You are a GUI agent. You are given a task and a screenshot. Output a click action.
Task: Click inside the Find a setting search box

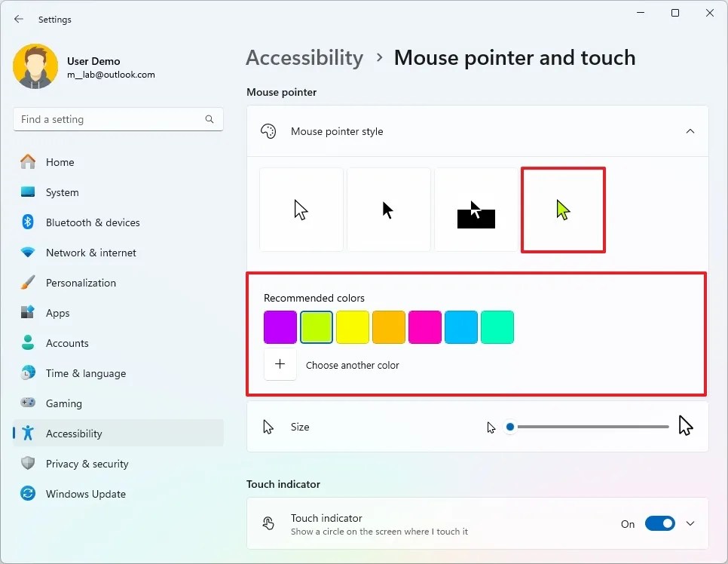pos(118,119)
